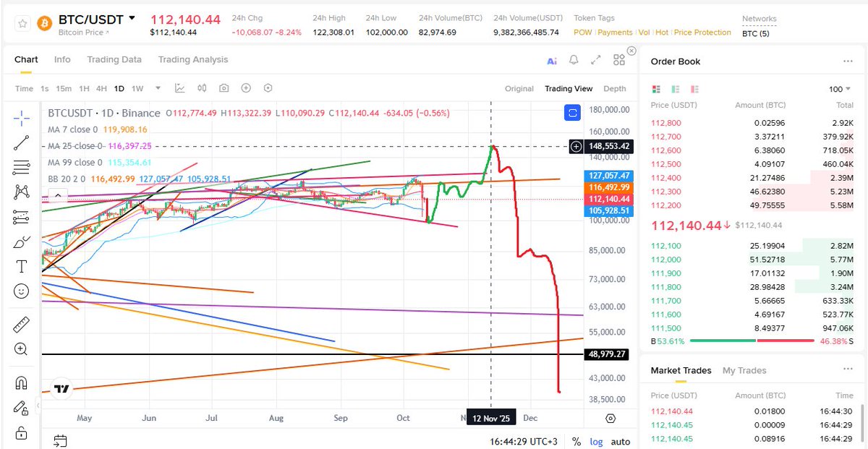
Task: Select the crosshair cursor tool
Action: tap(21, 116)
